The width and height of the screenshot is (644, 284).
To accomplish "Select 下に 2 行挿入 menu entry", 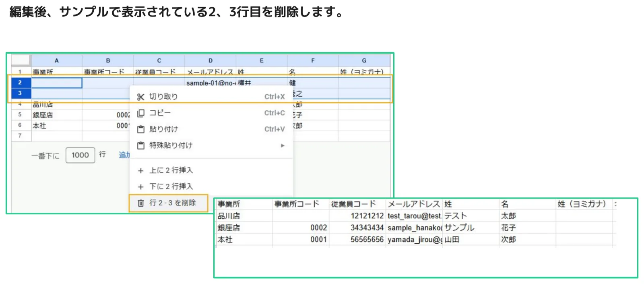I will (211, 187).
